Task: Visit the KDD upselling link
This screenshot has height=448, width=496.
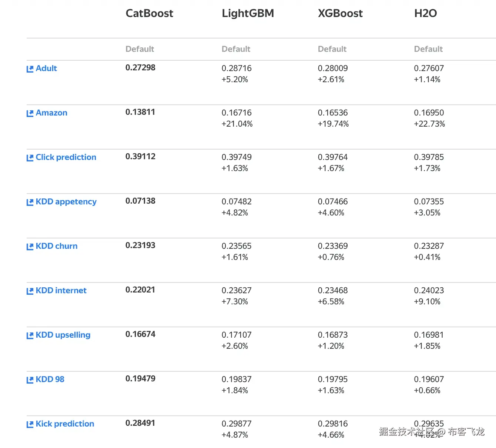Action: (63, 335)
